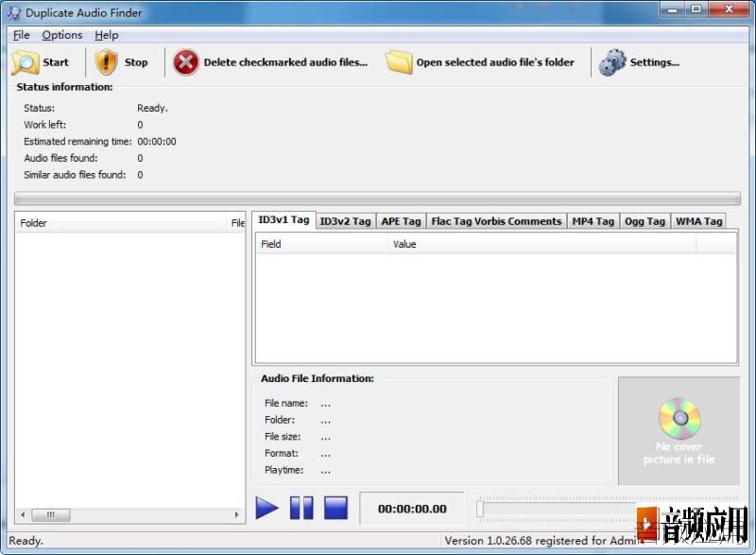Image resolution: width=756 pixels, height=555 pixels.
Task: Click the Value column header
Action: [541, 244]
